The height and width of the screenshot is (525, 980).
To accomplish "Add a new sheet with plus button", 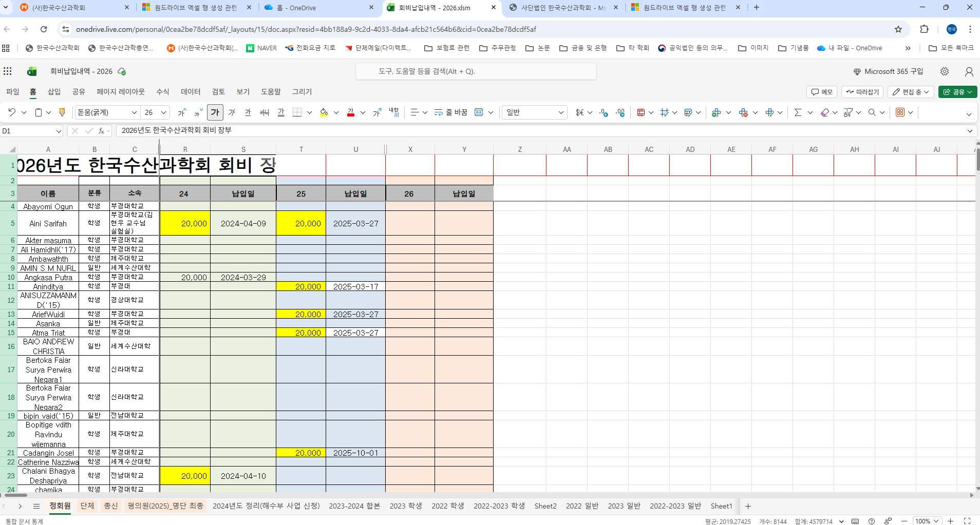I will tap(748, 506).
